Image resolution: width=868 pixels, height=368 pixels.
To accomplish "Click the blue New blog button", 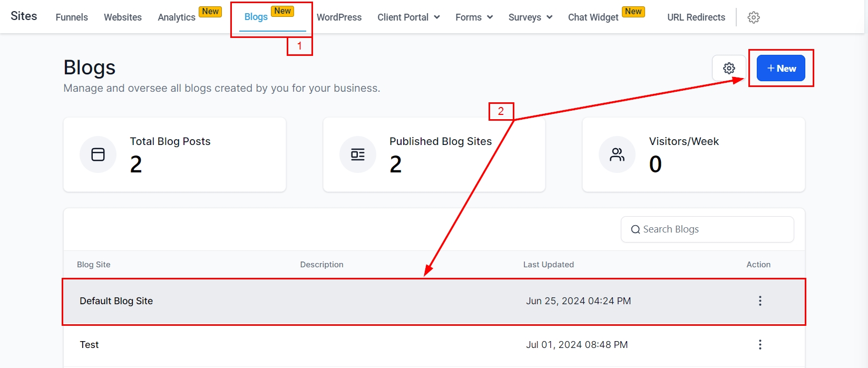I will [x=781, y=69].
